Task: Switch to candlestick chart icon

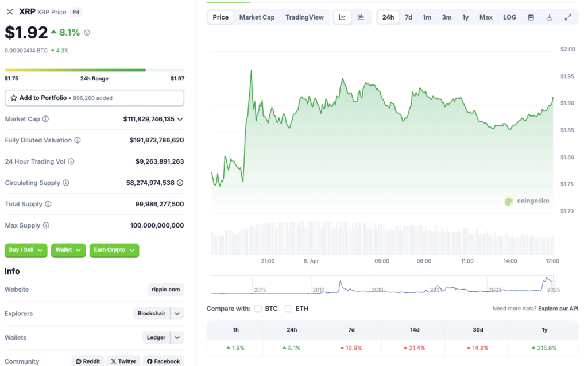Action: tap(361, 17)
